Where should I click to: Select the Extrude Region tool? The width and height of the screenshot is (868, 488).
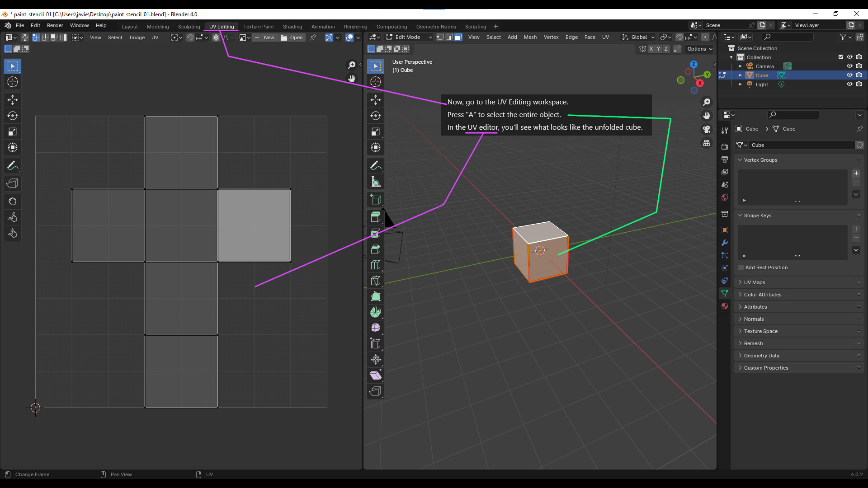coord(376,217)
